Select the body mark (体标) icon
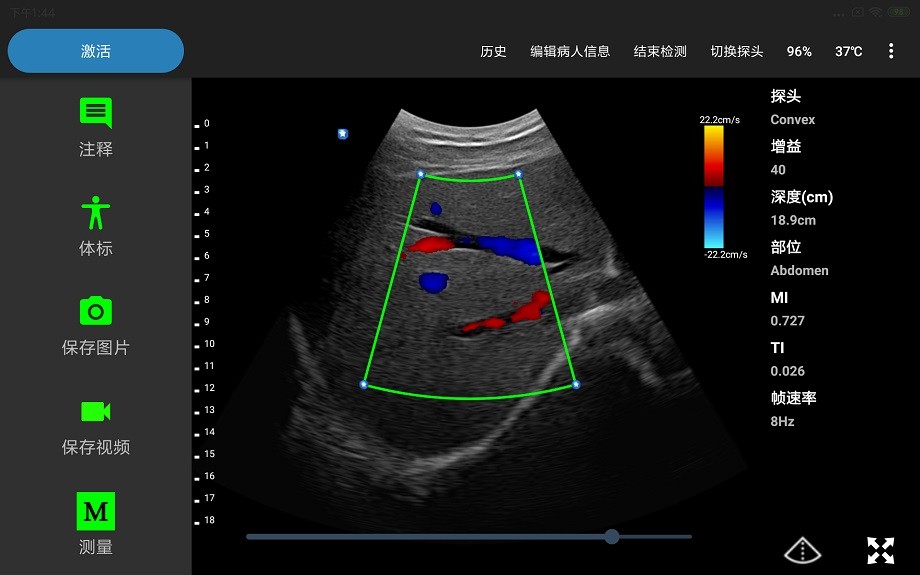920x575 pixels. click(x=96, y=212)
